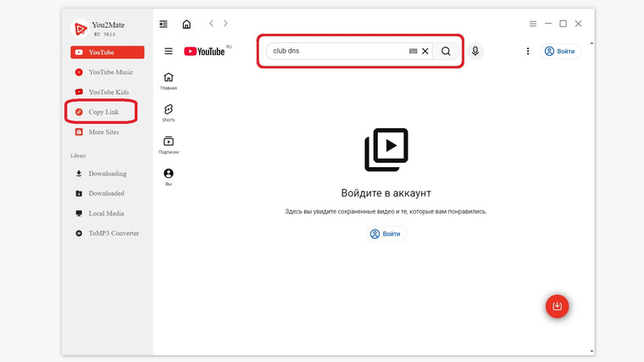Image resolution: width=644 pixels, height=362 pixels.
Task: Clear the search query with the X
Action: click(425, 51)
